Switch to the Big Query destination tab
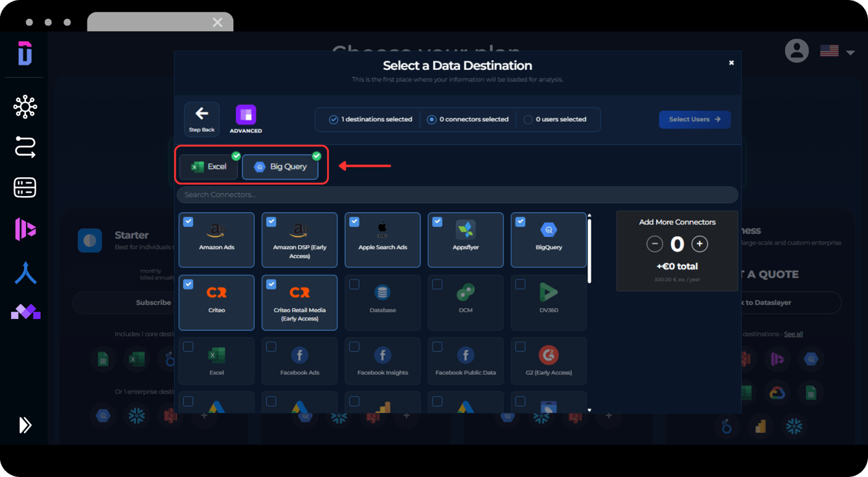This screenshot has height=477, width=868. pyautogui.click(x=280, y=167)
